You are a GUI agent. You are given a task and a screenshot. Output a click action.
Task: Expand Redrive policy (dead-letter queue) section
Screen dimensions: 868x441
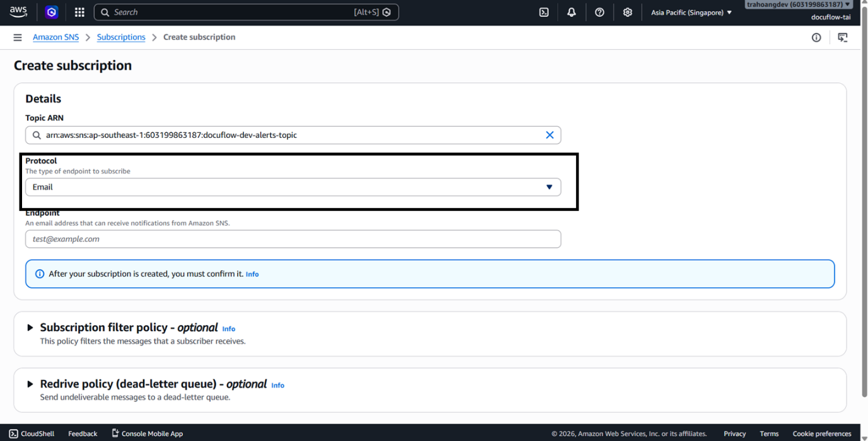click(x=30, y=384)
